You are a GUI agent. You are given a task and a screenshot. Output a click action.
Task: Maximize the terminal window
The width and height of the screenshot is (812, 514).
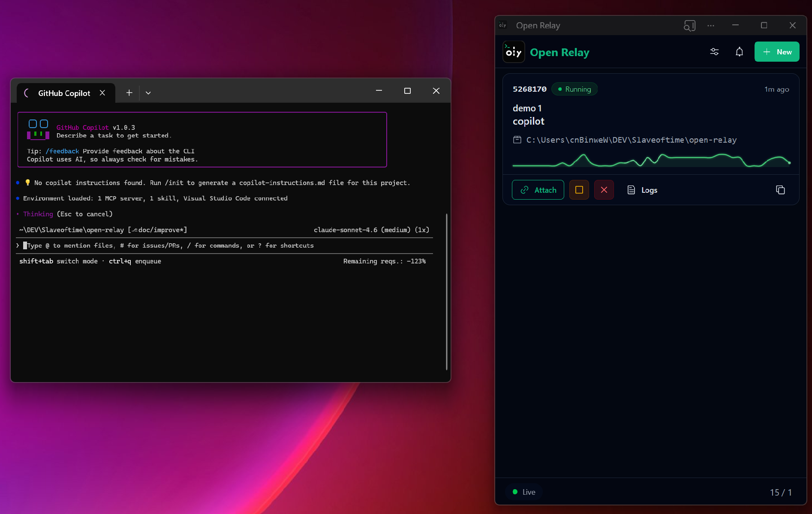pyautogui.click(x=407, y=91)
